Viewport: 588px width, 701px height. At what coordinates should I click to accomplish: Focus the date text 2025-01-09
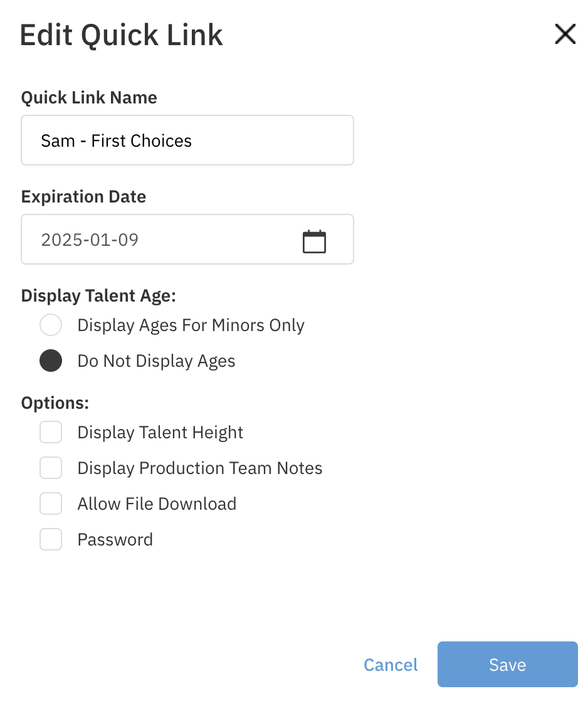coord(90,240)
